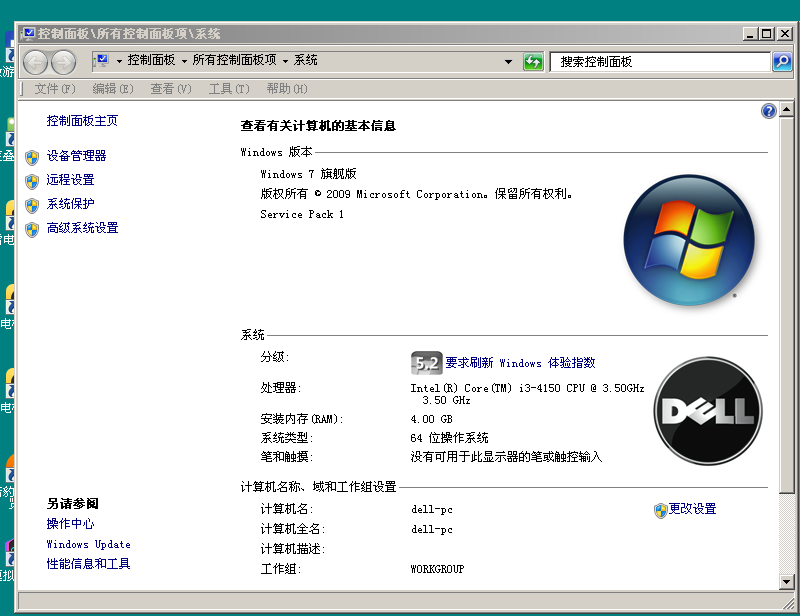The image size is (800, 616).
Task: Click the shield icon beside 设备管理器
Action: pyautogui.click(x=32, y=157)
